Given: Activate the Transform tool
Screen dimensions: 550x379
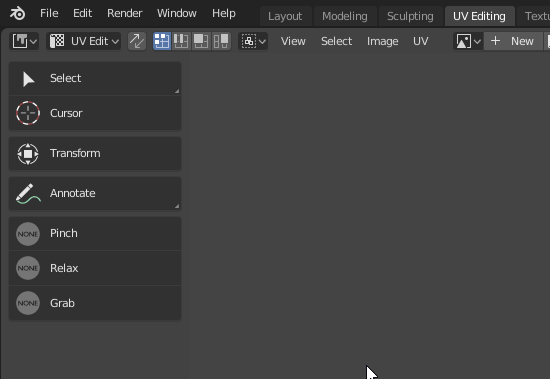Looking at the screenshot, I should pyautogui.click(x=95, y=153).
